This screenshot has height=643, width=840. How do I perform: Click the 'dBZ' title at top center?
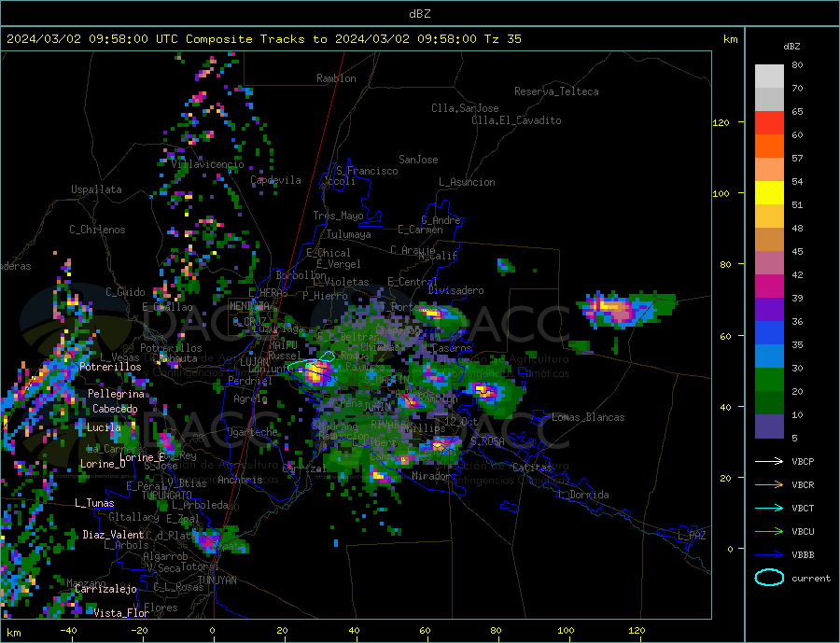pos(419,14)
